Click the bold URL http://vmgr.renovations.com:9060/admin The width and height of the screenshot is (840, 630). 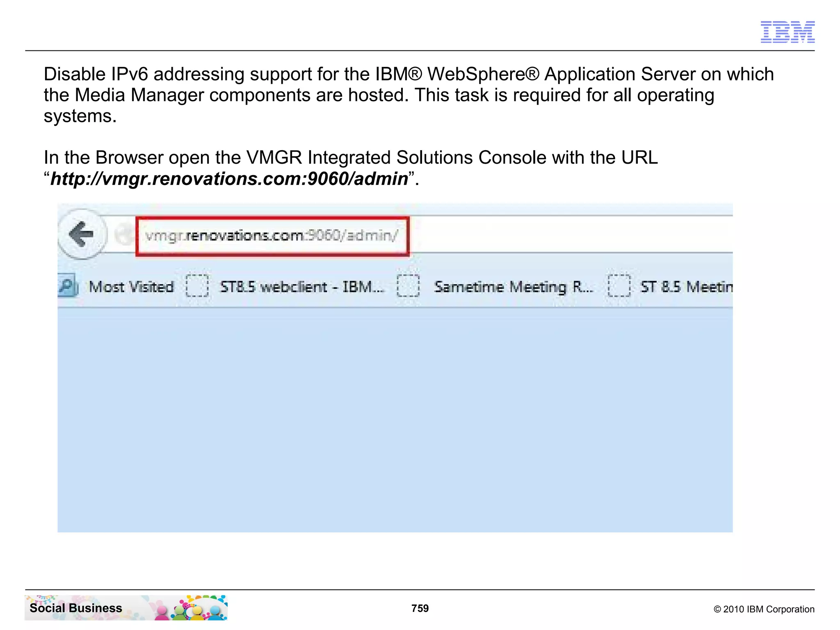(x=229, y=179)
